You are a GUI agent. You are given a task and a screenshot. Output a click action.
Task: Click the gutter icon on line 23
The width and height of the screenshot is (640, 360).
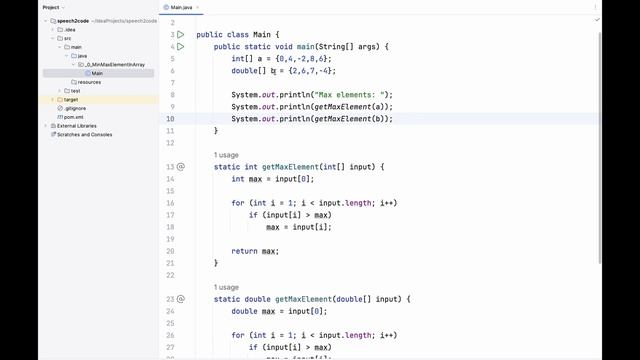181,299
